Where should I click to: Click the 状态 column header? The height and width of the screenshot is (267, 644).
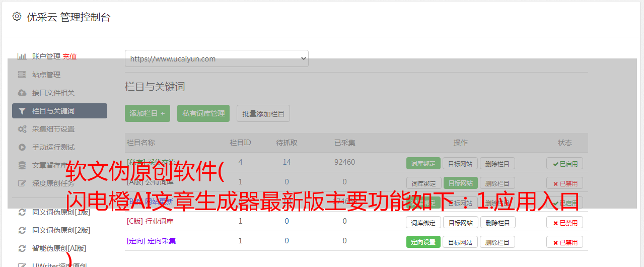point(565,143)
